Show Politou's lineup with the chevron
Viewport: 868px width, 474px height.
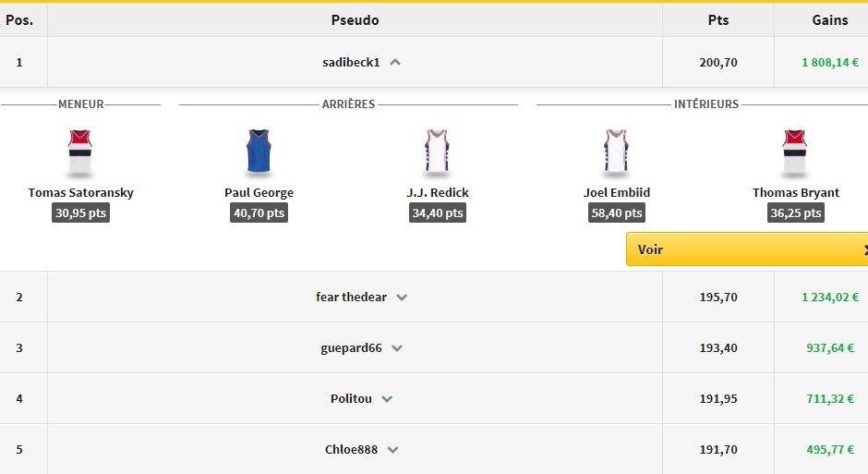(x=387, y=399)
